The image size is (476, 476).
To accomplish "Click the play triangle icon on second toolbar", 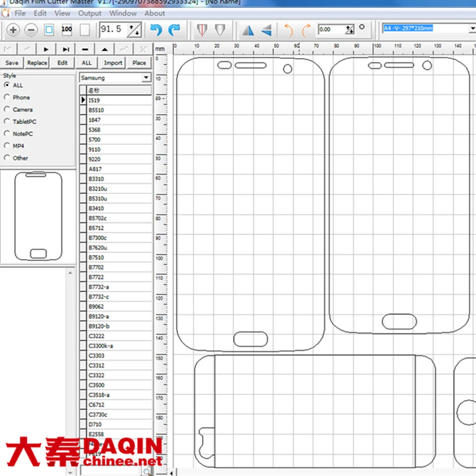I will (x=45, y=49).
